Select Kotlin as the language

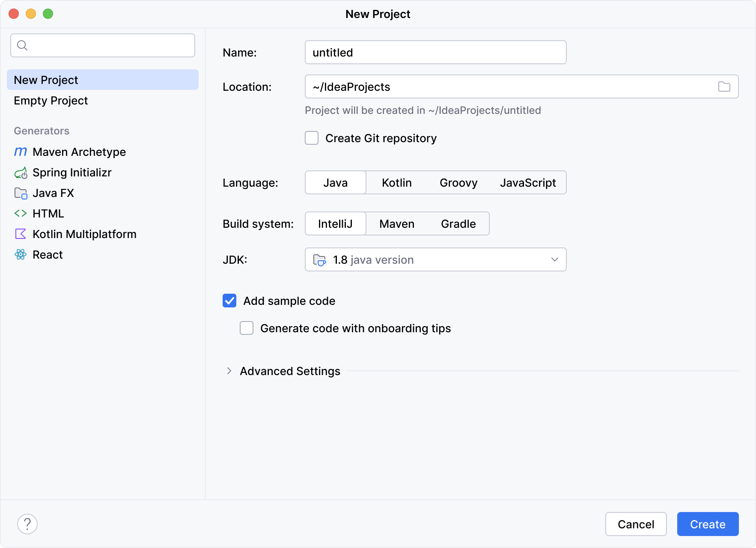click(x=396, y=183)
